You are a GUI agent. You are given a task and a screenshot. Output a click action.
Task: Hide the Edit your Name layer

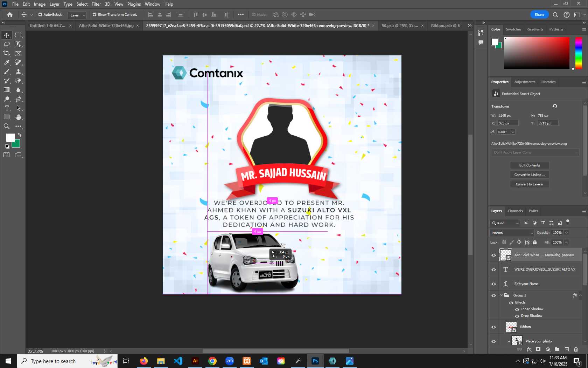[494, 284]
